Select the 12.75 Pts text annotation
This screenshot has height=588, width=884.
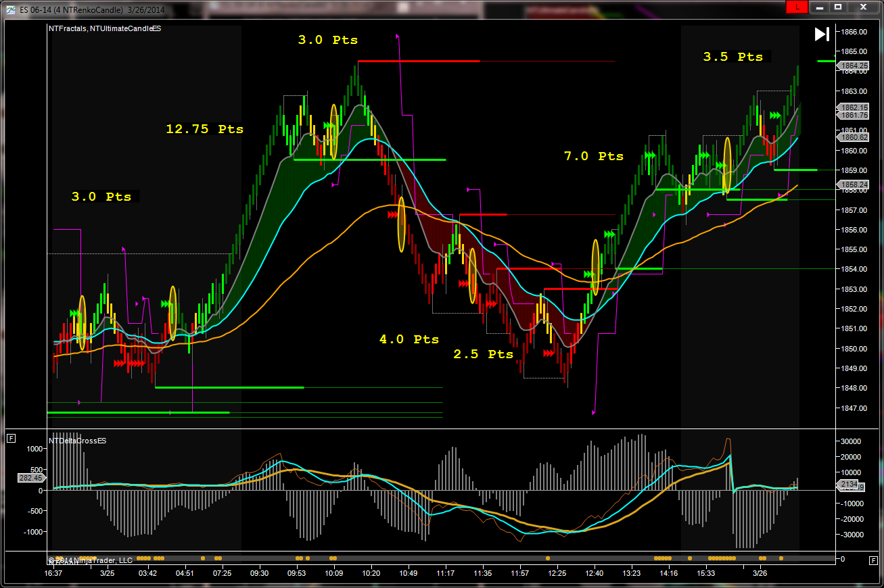pos(204,129)
